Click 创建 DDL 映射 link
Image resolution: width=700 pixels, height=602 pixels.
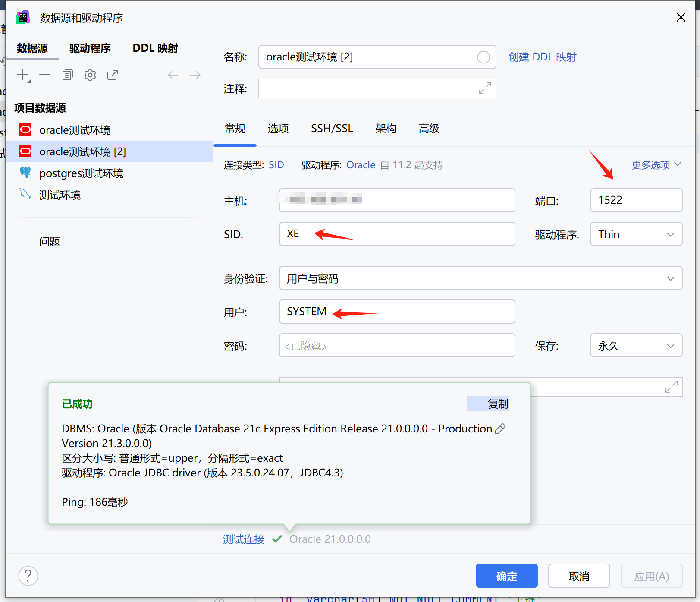[x=542, y=57]
